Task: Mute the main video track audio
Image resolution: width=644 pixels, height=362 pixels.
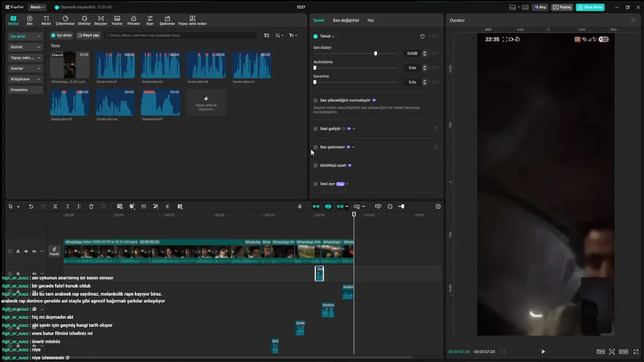Action: pos(34,251)
